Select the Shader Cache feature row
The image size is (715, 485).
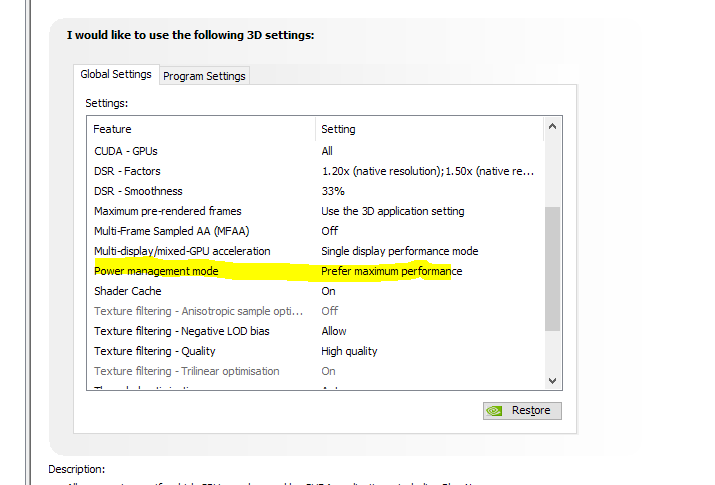[x=316, y=291]
